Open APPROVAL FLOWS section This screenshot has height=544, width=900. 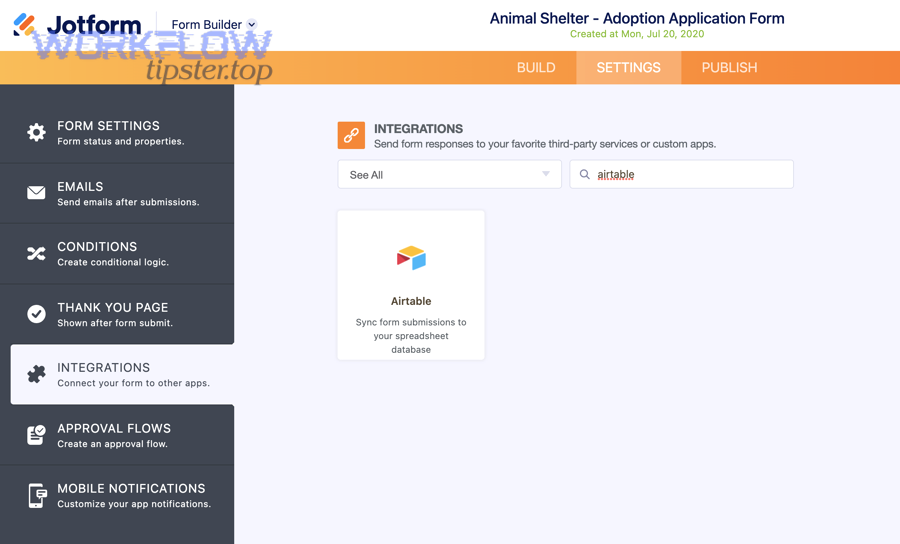point(117,435)
